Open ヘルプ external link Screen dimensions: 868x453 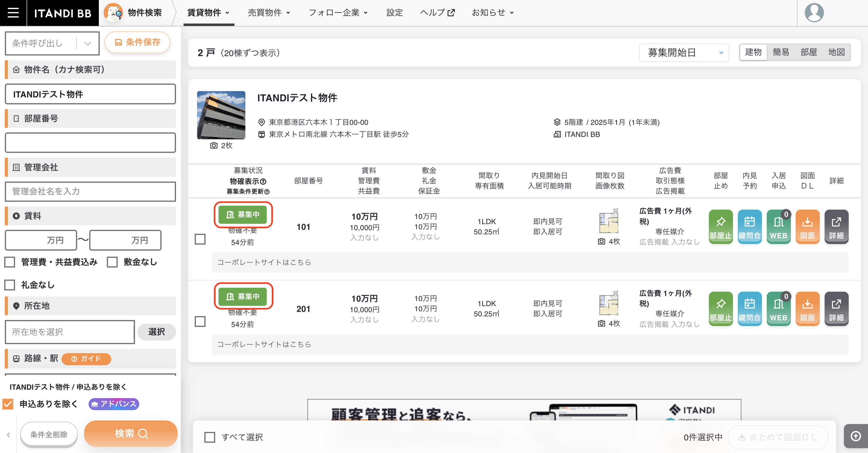[x=437, y=13]
